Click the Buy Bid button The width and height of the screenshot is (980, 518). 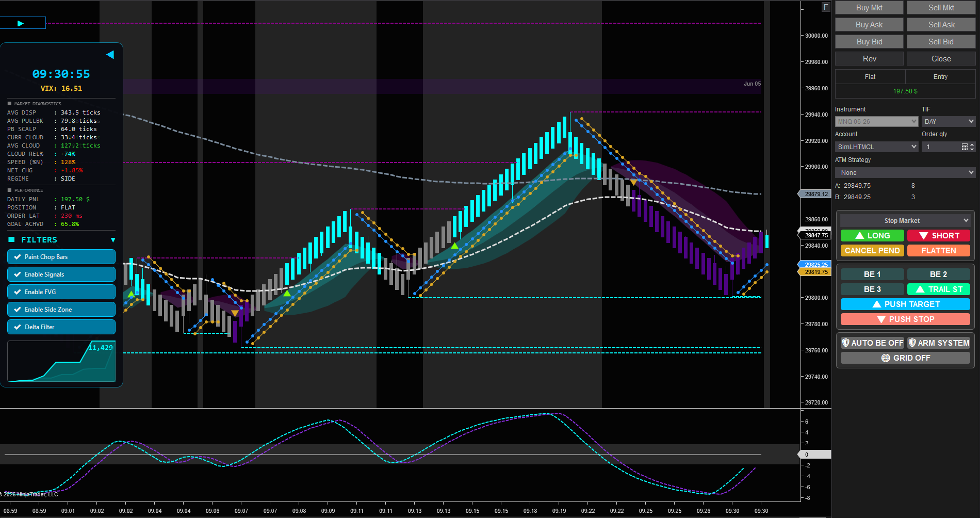(x=869, y=42)
